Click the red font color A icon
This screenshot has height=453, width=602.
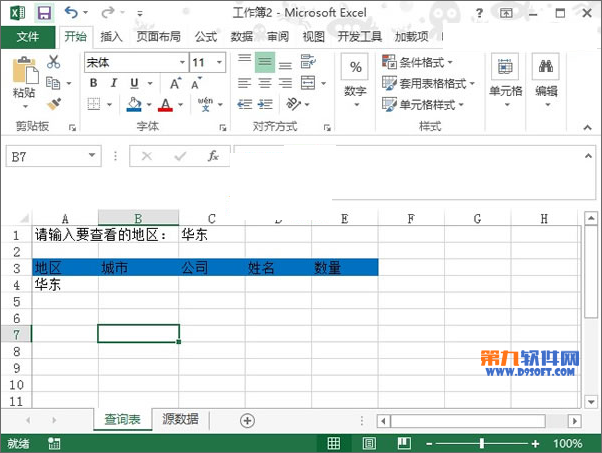pyautogui.click(x=165, y=104)
